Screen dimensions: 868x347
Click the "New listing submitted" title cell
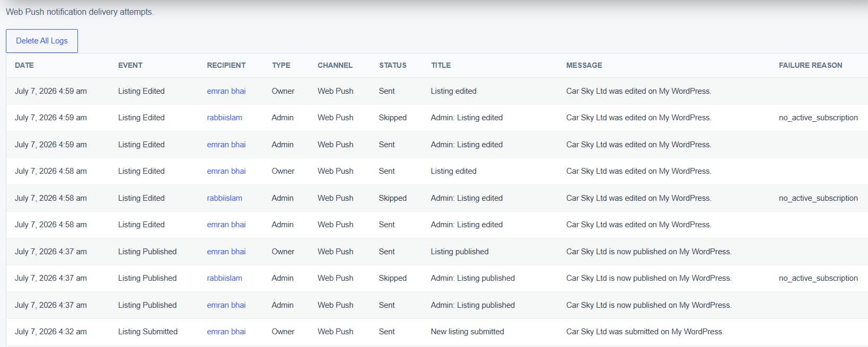click(x=468, y=332)
